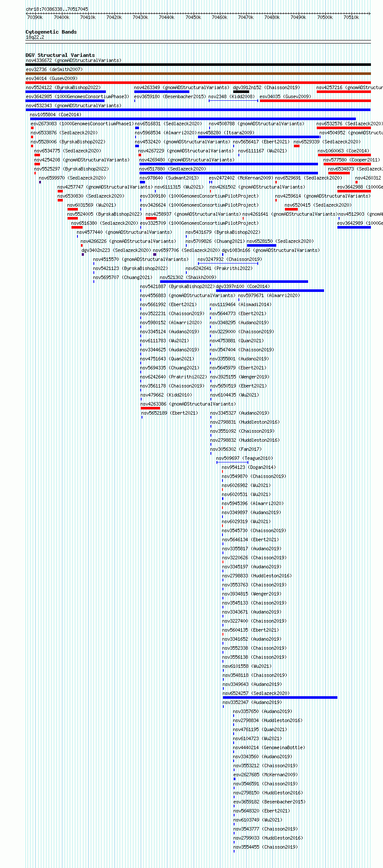383x868 pixels.
Task: Open nsv6599970 (Sedlazeck2020) variant
Action: click(x=72, y=178)
